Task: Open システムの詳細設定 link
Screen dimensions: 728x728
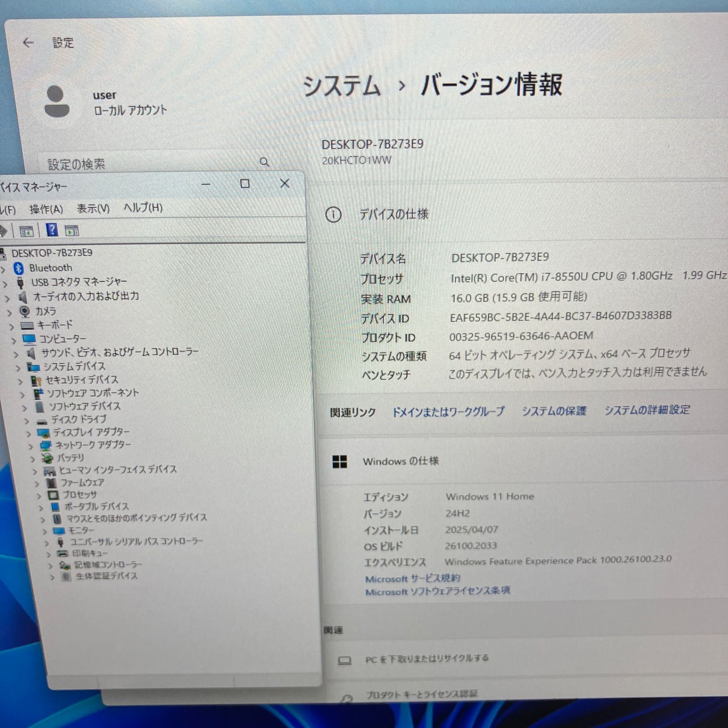Action: (x=647, y=409)
